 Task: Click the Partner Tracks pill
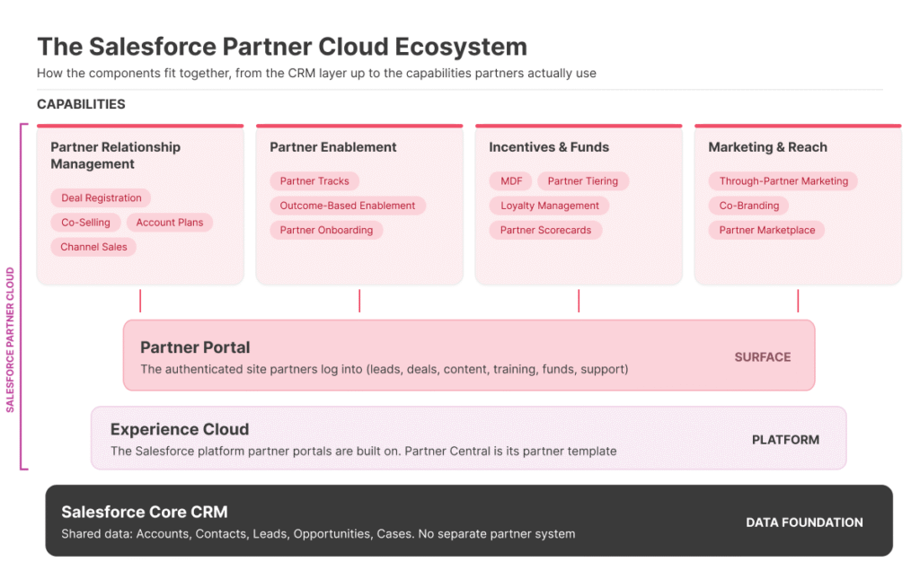coord(314,181)
